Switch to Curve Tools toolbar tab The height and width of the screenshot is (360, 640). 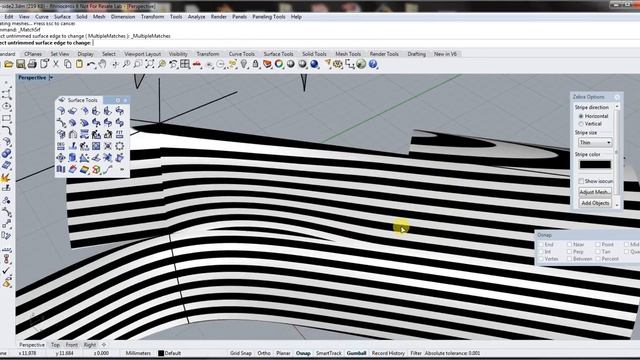(242, 54)
